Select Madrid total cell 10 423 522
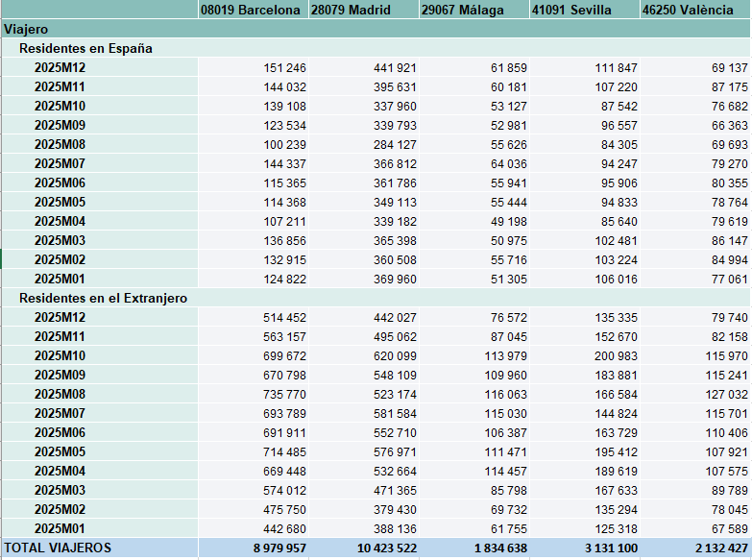The height and width of the screenshot is (560, 752). pos(380,548)
